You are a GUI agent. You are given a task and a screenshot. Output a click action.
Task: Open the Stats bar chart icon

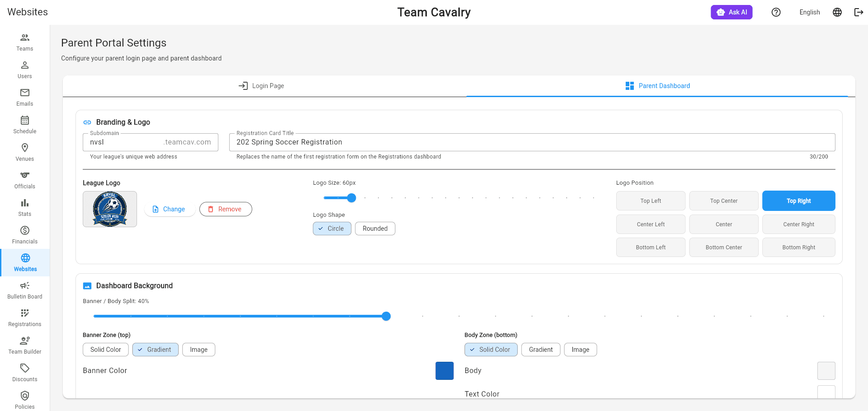(25, 203)
